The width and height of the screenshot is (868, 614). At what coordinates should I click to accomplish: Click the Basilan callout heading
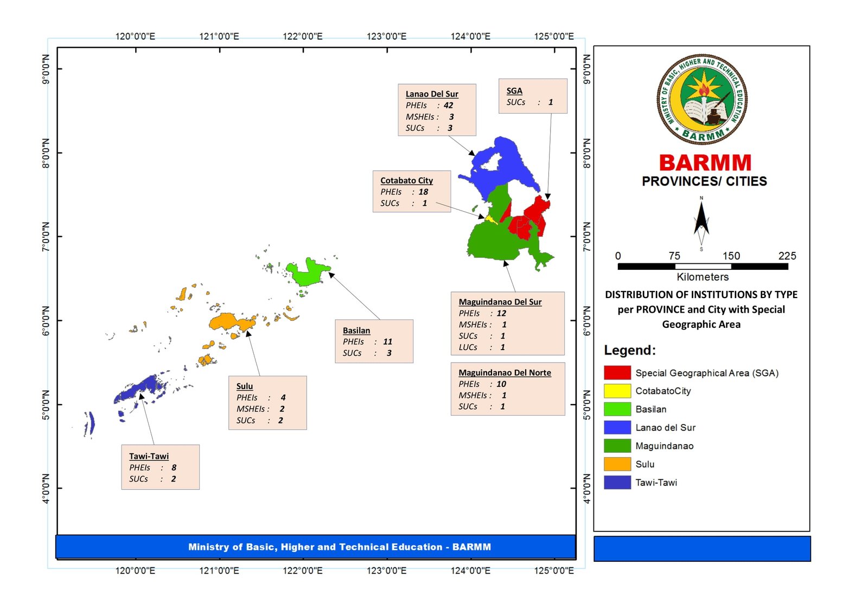pyautogui.click(x=356, y=330)
